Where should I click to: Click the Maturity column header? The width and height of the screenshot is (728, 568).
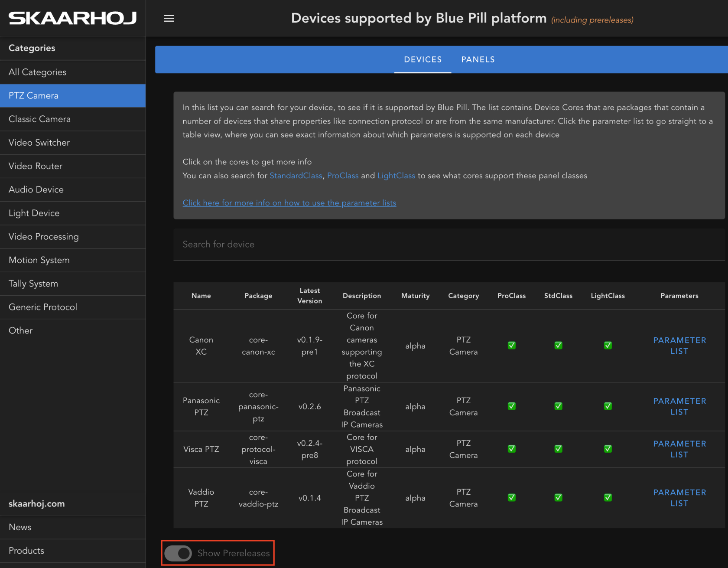[415, 296]
